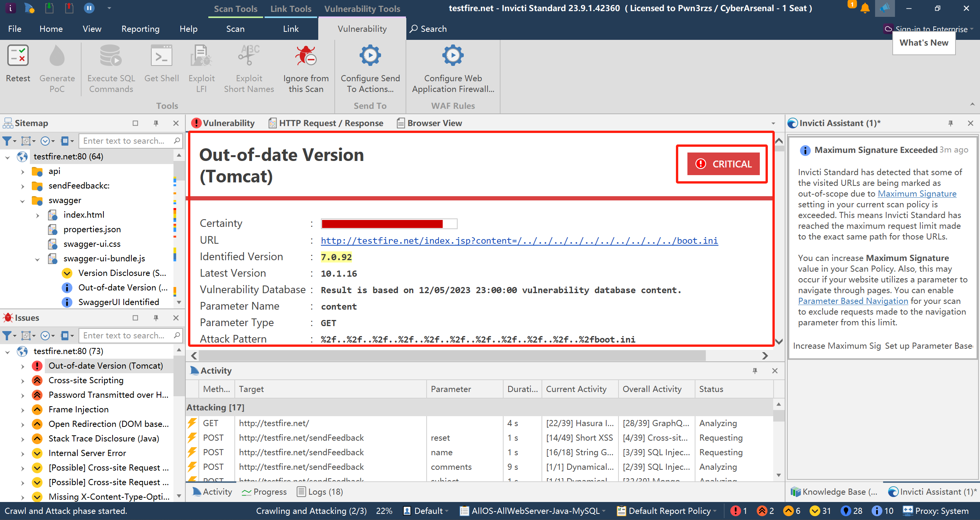Switch to Browser View tab
Screen dimensions: 980x520
click(x=430, y=123)
